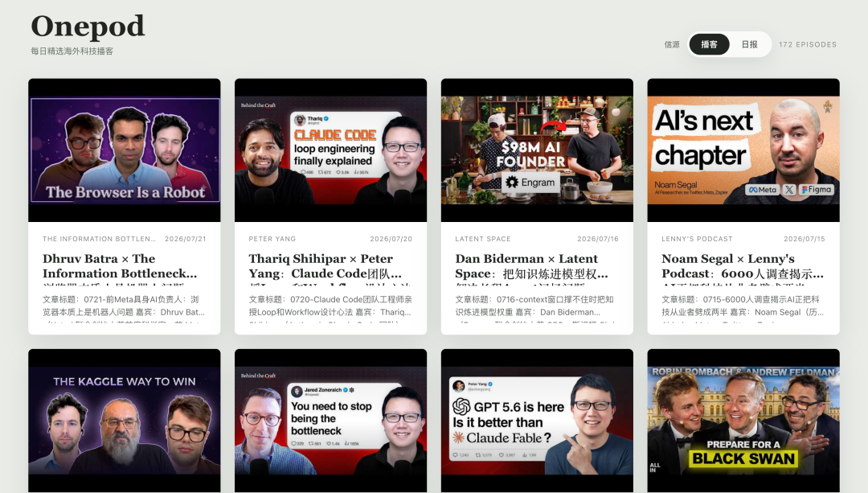Open You need to stop being the bottleneck thumbnail
Viewport: 868px width, 493px height.
click(330, 421)
